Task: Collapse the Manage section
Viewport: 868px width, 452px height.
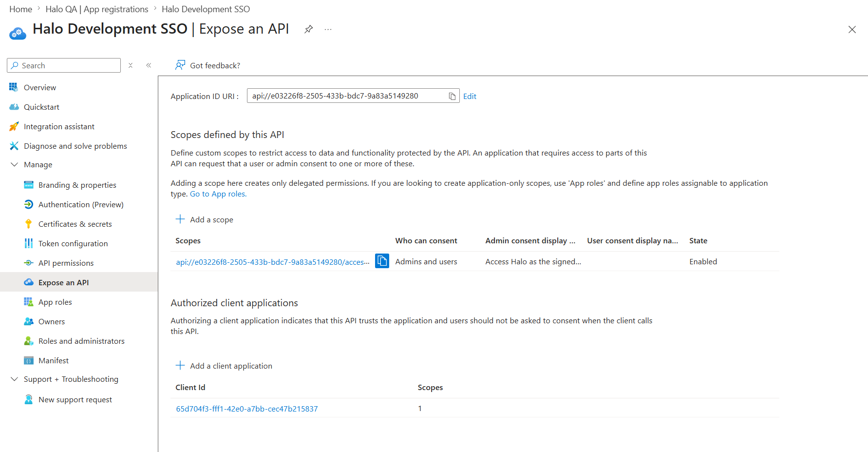Action: (x=14, y=164)
